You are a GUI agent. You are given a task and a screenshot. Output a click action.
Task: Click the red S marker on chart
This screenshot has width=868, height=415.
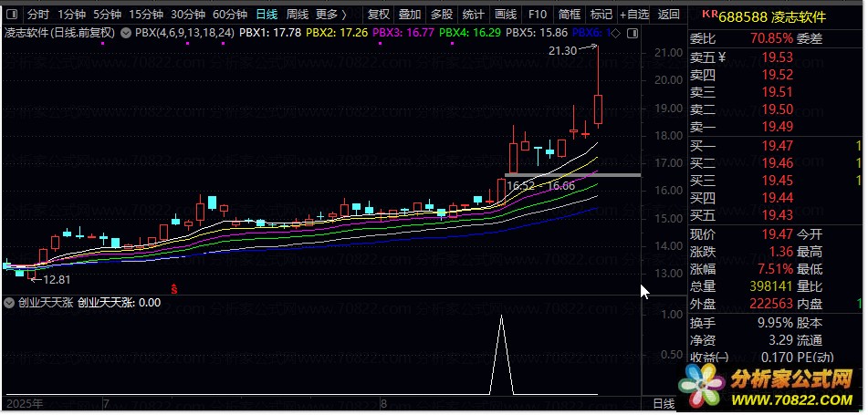[173, 288]
